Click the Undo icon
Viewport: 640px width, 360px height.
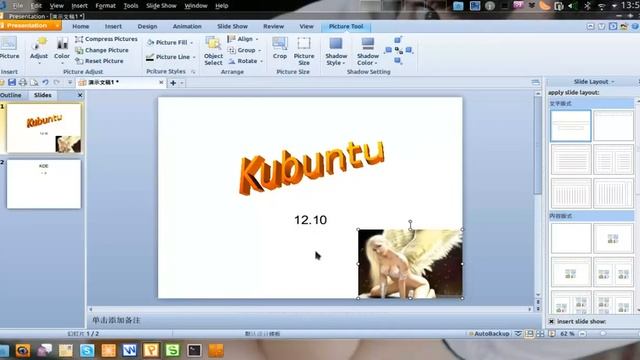tap(45, 82)
